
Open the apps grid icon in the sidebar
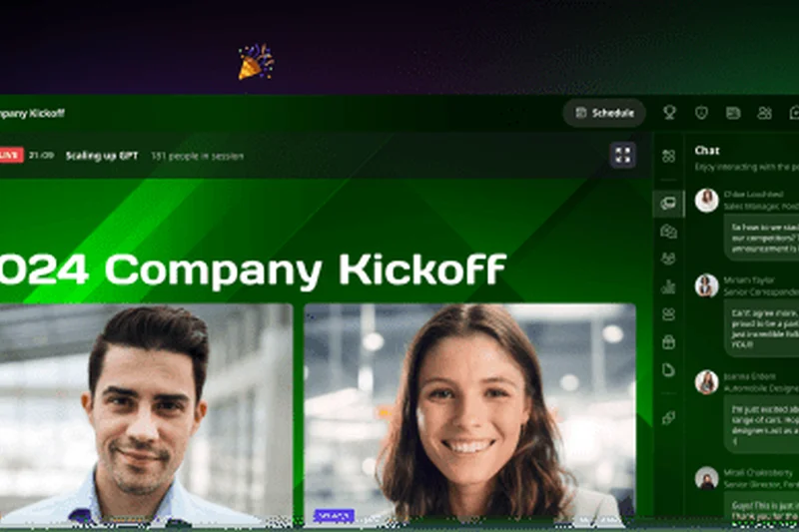coord(668,156)
